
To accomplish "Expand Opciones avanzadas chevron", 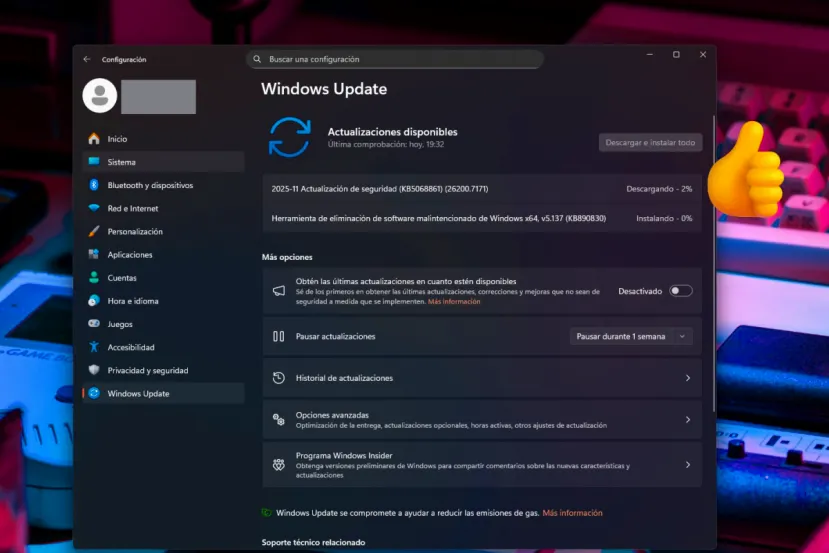I will [688, 420].
